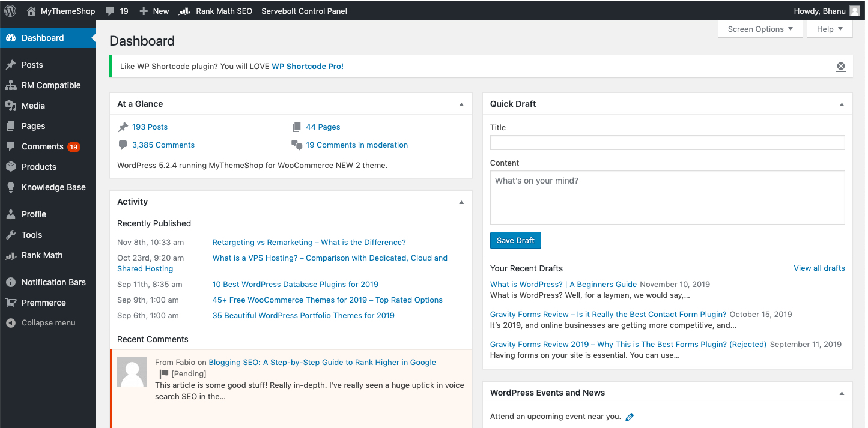This screenshot has height=428, width=868.
Task: Click the Rank Math icon in sidebar
Action: (x=11, y=255)
